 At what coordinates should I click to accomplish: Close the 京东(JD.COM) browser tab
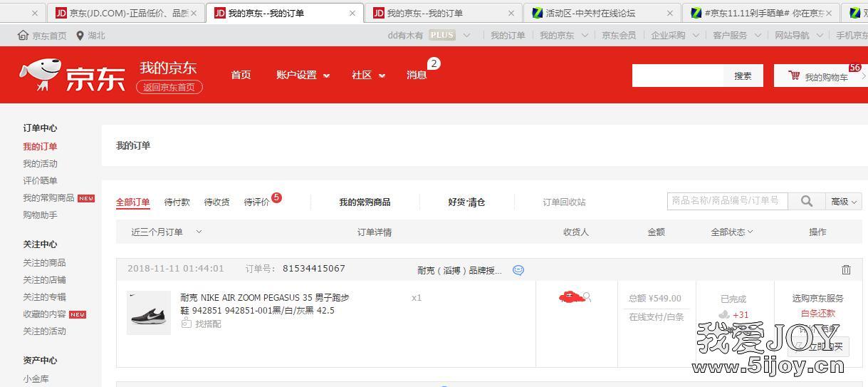click(x=193, y=13)
